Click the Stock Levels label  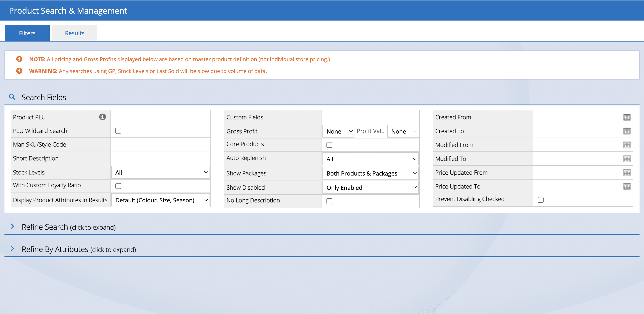29,172
